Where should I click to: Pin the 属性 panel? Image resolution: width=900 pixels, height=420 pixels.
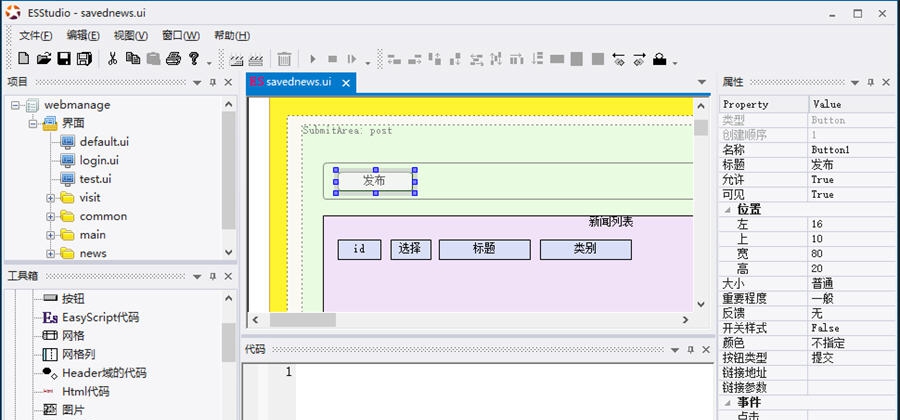click(870, 82)
